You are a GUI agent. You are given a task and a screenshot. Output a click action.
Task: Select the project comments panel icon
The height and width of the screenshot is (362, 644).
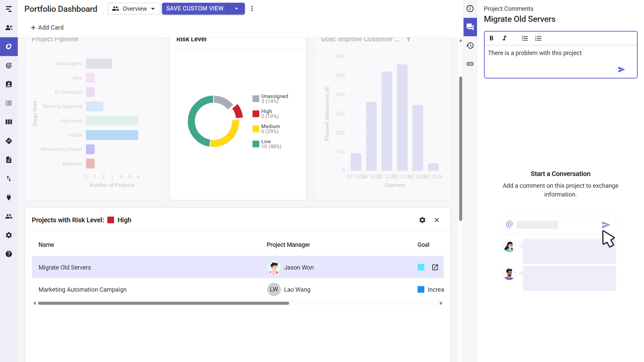tap(470, 27)
